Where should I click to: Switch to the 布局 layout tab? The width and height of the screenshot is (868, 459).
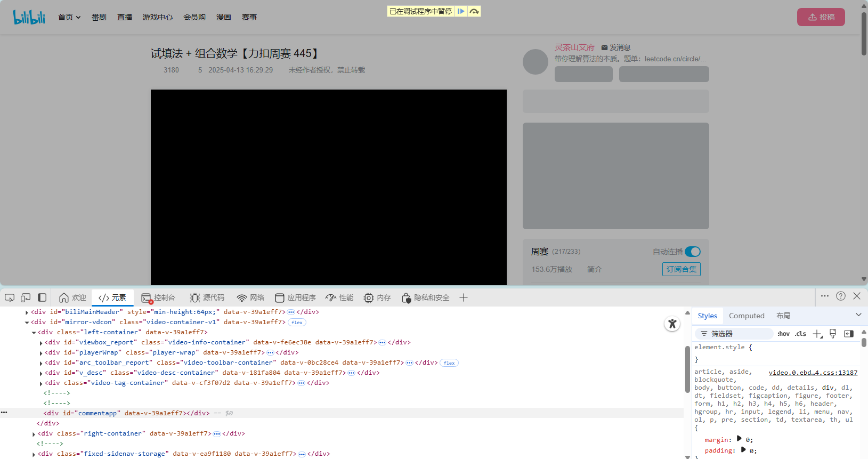click(x=783, y=316)
